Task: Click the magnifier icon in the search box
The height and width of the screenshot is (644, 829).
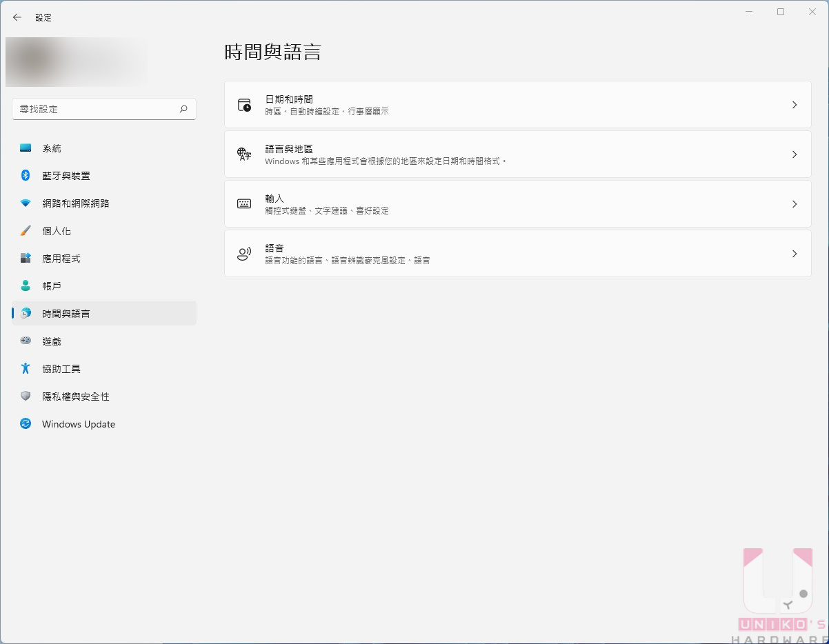Action: (x=183, y=109)
